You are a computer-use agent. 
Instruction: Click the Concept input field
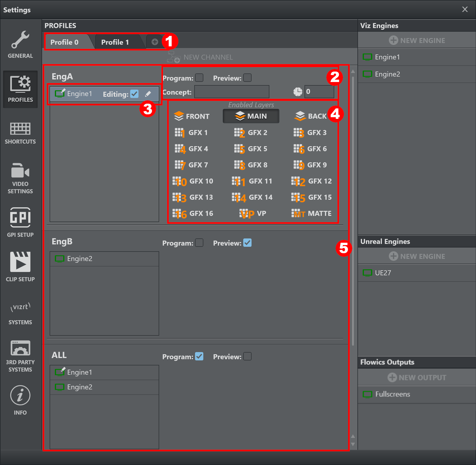(x=232, y=92)
